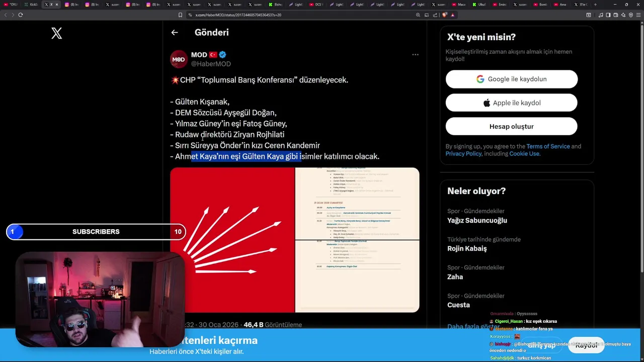The width and height of the screenshot is (644, 362).
Task: Switch to the Bisho Kick tab
Action: [275, 5]
